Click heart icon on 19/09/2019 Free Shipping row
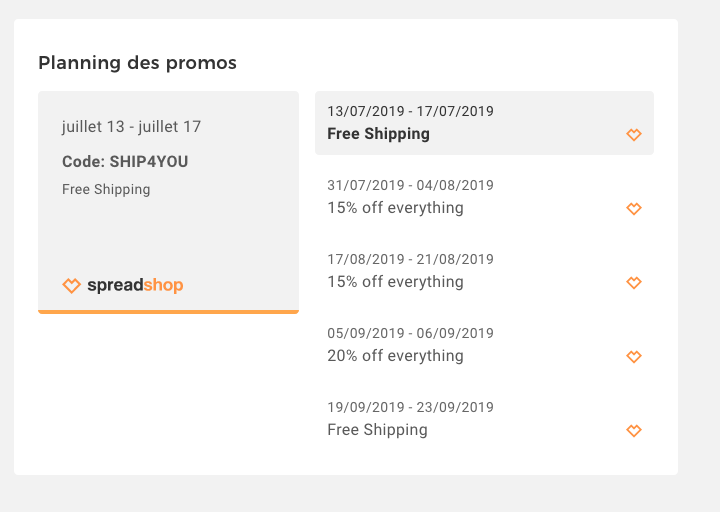The image size is (720, 512). (633, 431)
